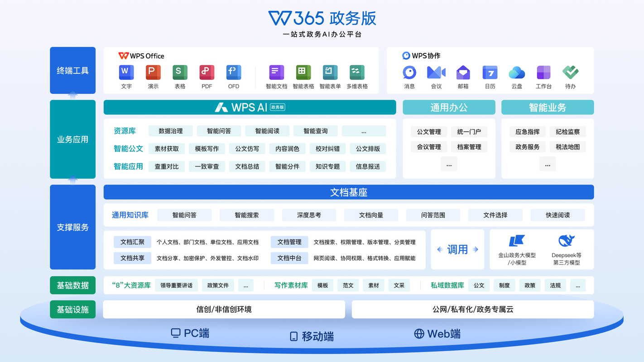Click the 通用办公 header
The image size is (644, 362).
coord(449,107)
